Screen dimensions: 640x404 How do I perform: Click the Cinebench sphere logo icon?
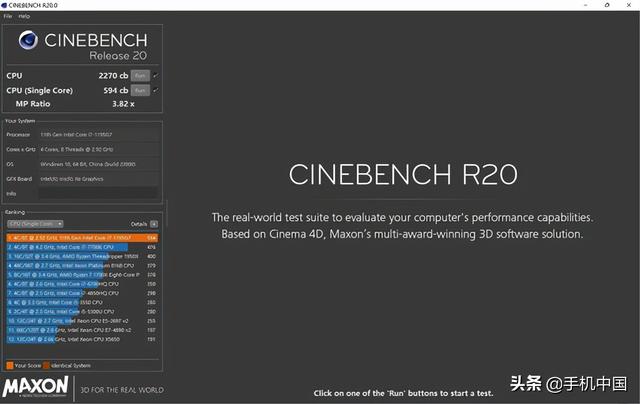[28, 40]
